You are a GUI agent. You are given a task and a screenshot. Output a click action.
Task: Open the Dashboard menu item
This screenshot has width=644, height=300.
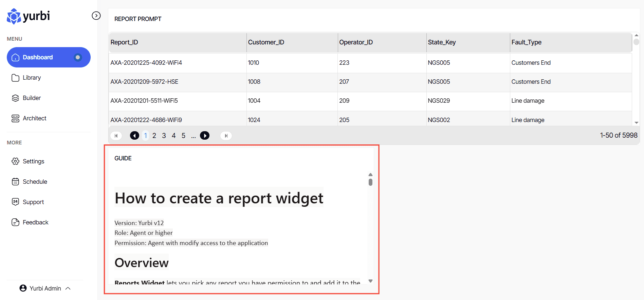pos(38,57)
